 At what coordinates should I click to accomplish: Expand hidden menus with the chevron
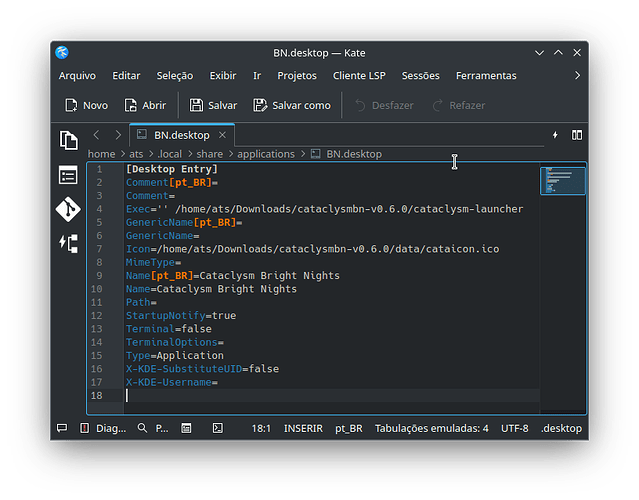click(x=577, y=76)
